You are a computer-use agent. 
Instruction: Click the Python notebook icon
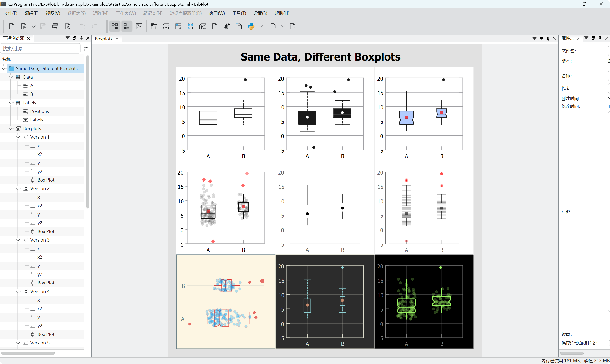click(x=251, y=26)
